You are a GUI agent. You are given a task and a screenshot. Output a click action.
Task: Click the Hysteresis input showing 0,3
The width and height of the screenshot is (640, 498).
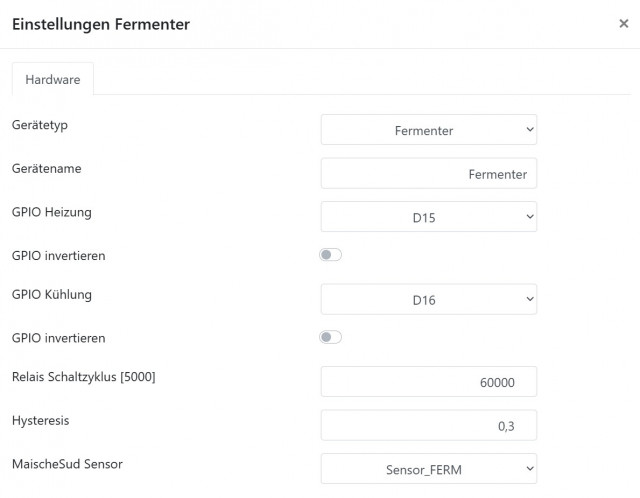click(x=429, y=425)
